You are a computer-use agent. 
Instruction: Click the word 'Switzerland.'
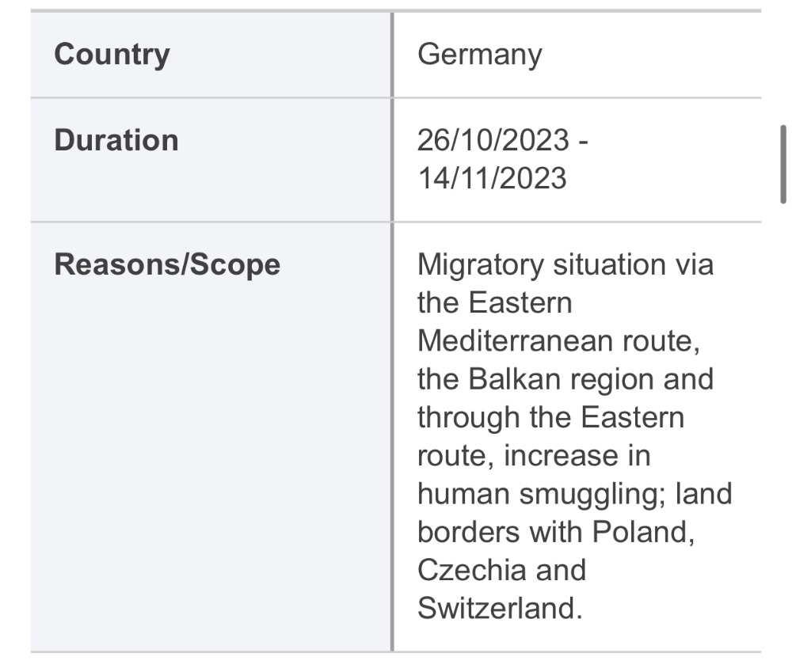[x=500, y=609]
